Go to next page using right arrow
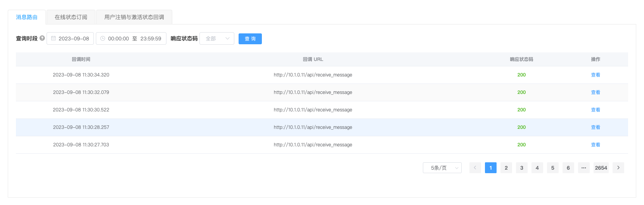This screenshot has width=644, height=205. click(x=618, y=168)
